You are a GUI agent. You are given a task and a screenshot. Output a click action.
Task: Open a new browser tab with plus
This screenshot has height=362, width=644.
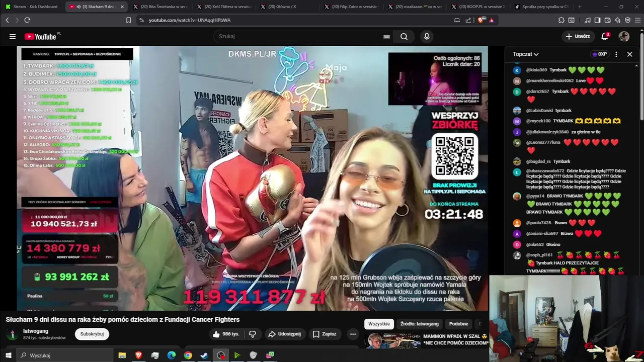click(580, 7)
